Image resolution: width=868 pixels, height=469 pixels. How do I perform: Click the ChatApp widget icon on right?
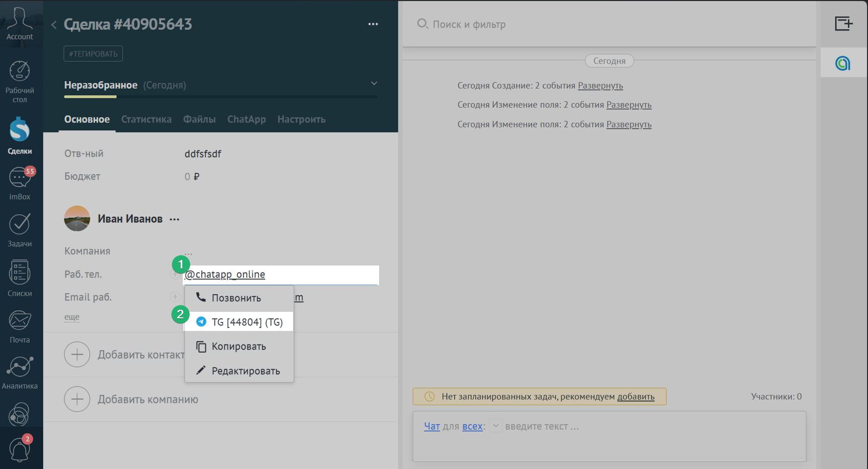point(843,63)
